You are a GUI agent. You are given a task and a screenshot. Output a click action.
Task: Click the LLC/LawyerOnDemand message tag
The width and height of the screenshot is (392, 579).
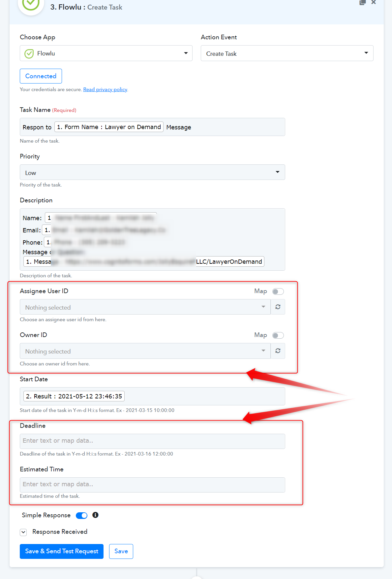pos(144,261)
